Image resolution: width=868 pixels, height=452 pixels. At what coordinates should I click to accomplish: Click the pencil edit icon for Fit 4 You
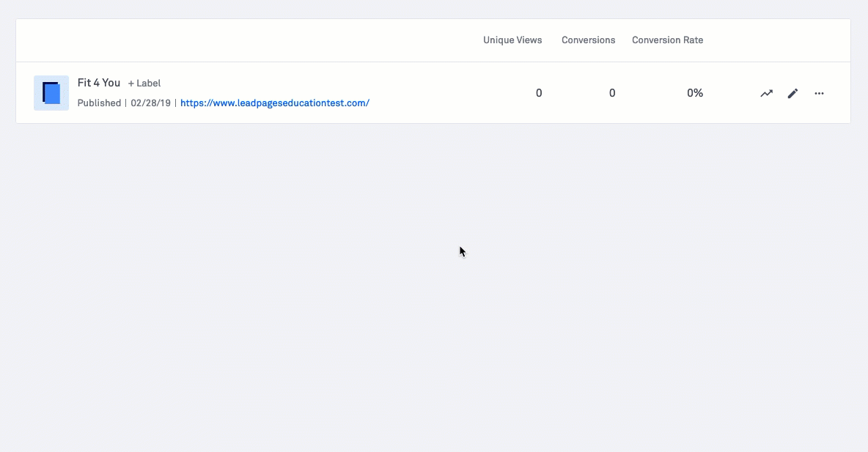pyautogui.click(x=792, y=94)
